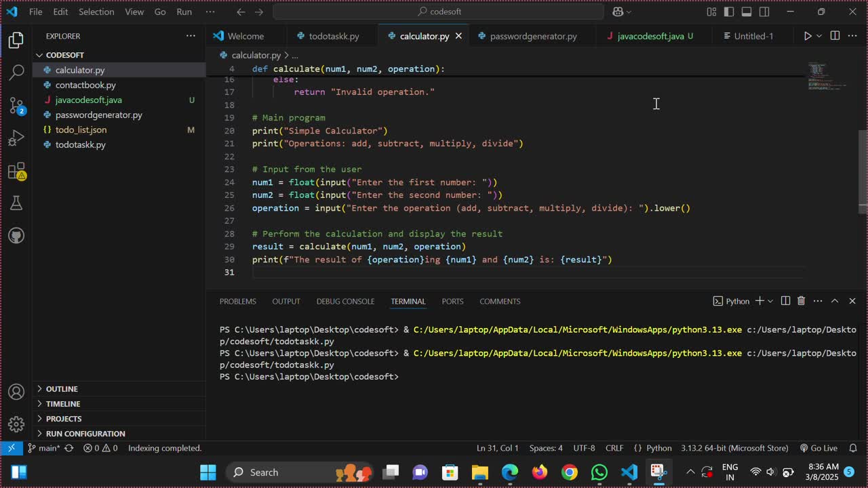
Task: Open the File menu
Action: (x=35, y=12)
